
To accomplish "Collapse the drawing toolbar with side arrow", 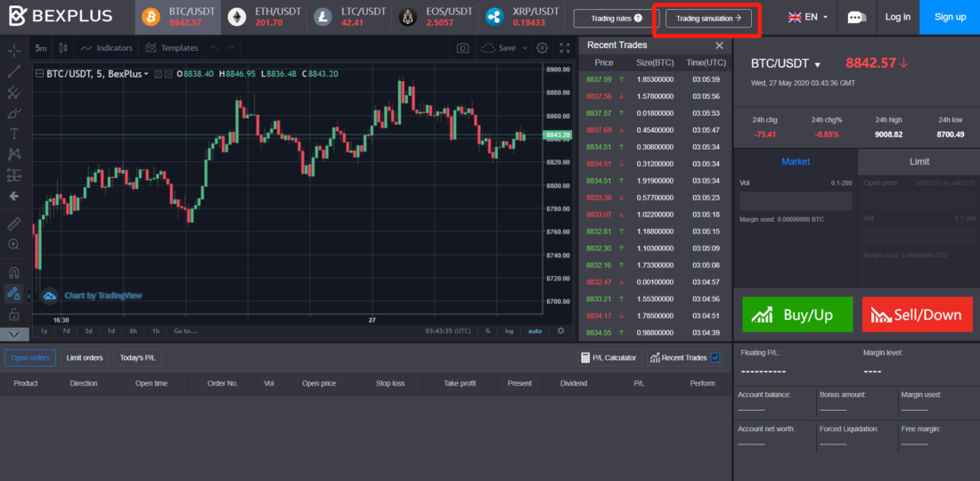I will click(29, 297).
